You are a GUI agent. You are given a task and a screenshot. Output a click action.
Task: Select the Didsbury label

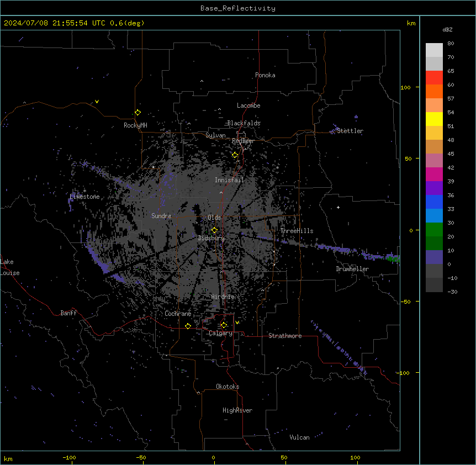point(211,238)
